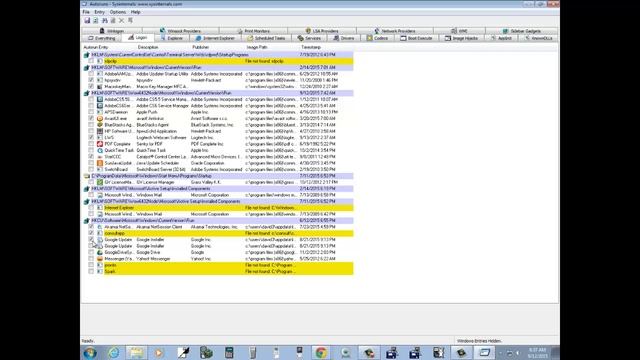Click the BlueStacks Agent entry icon

point(100,125)
